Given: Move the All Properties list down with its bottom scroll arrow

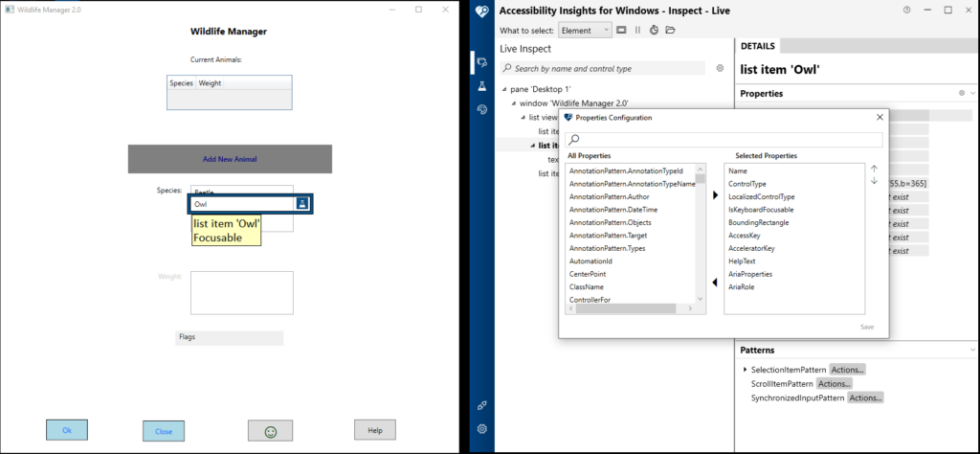Looking at the screenshot, I should [700, 299].
